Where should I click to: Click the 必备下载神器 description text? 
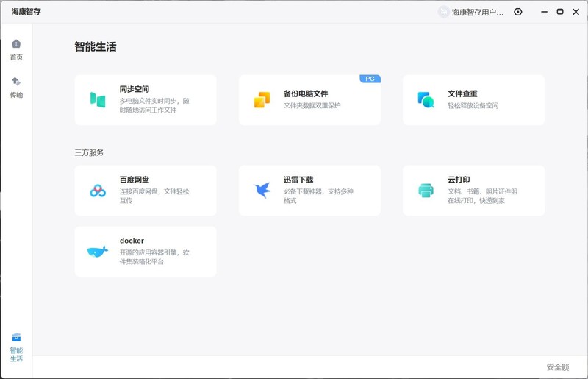(318, 196)
